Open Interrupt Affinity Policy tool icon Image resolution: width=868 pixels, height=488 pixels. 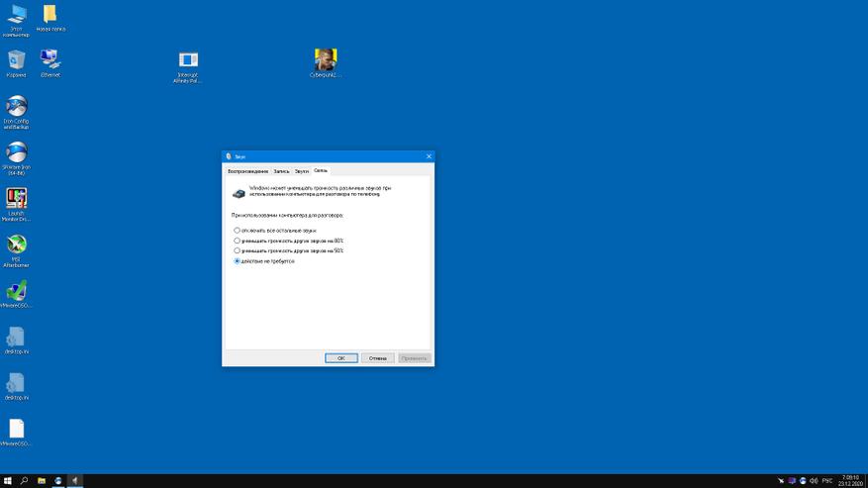click(188, 61)
